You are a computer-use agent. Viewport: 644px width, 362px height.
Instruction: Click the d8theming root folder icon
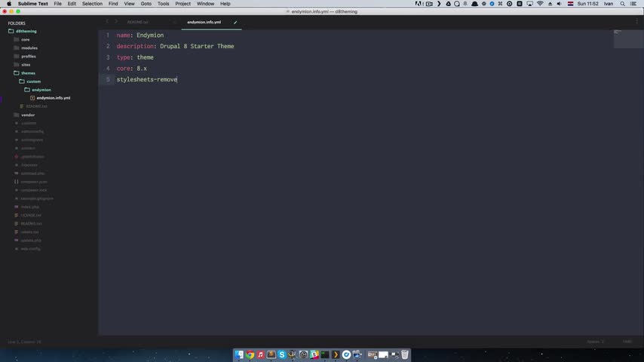click(11, 31)
